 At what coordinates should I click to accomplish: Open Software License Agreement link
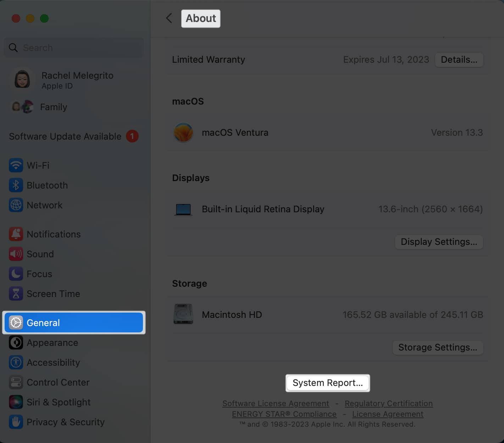coord(276,403)
